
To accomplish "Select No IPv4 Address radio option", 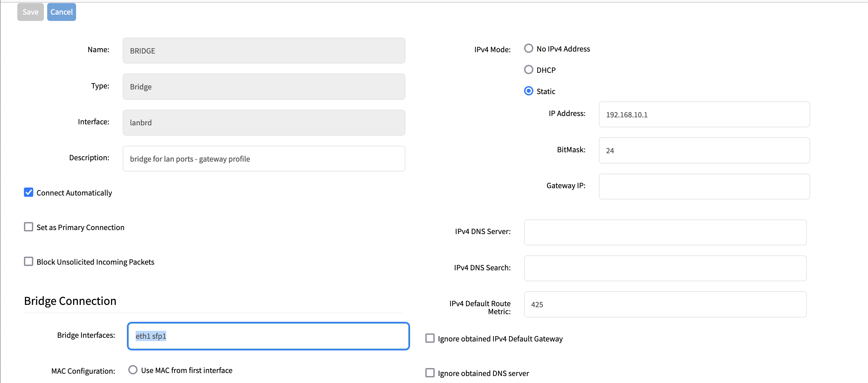I will [x=529, y=49].
